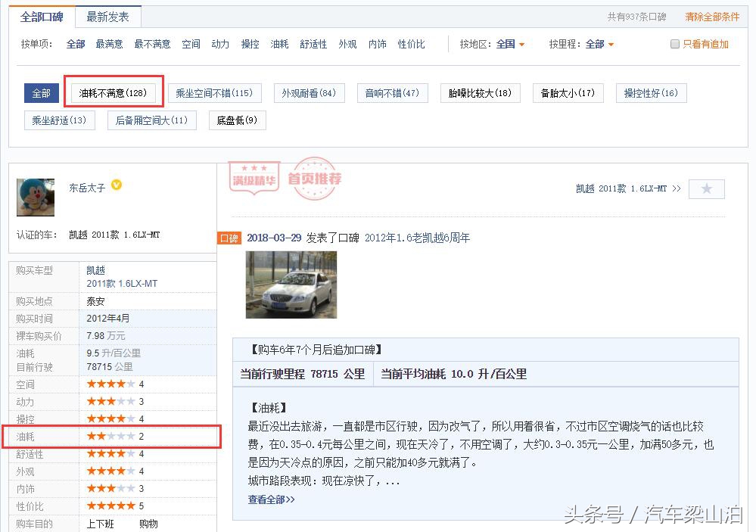Click the 满级精华 stamp badge
The width and height of the screenshot is (756, 532).
[x=254, y=182]
